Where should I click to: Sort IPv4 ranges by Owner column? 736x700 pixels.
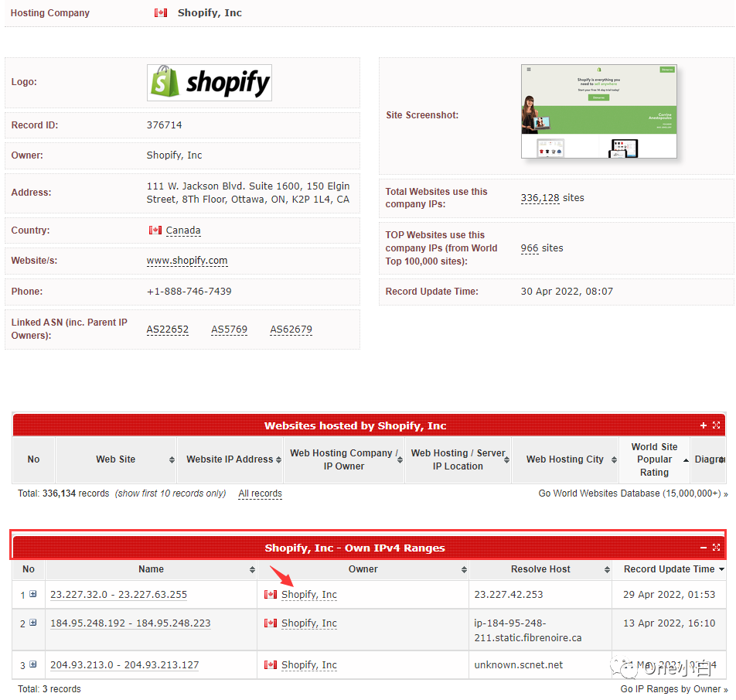point(363,569)
